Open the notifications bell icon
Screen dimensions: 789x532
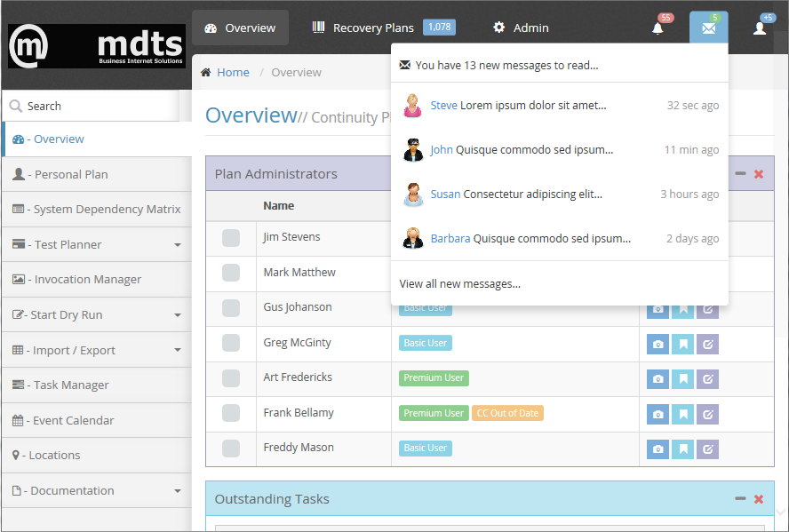pos(657,28)
